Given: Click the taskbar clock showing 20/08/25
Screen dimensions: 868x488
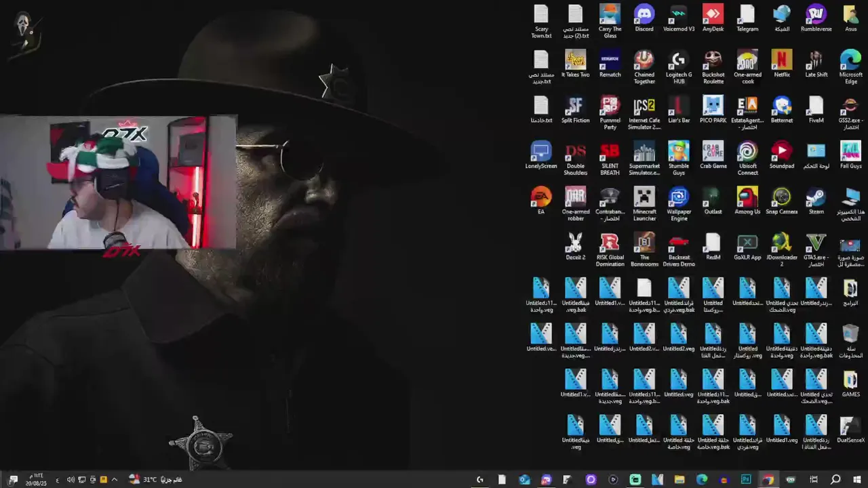Looking at the screenshot, I should (x=36, y=479).
